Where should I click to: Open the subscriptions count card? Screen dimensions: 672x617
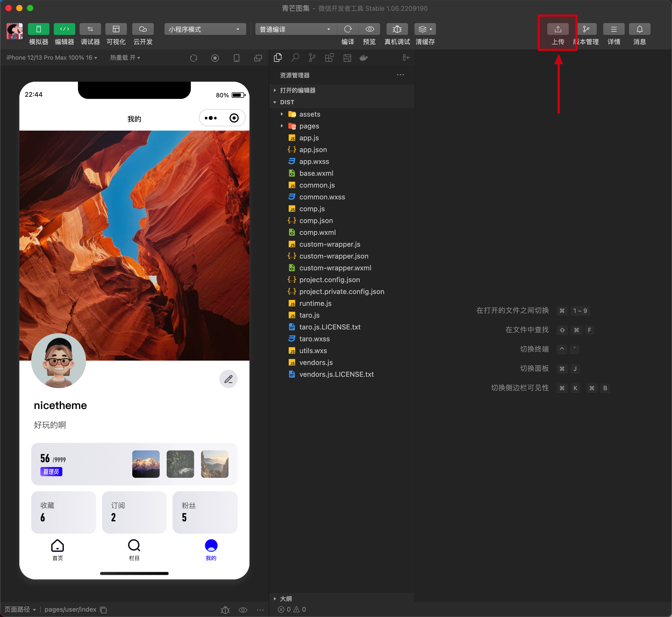point(134,512)
